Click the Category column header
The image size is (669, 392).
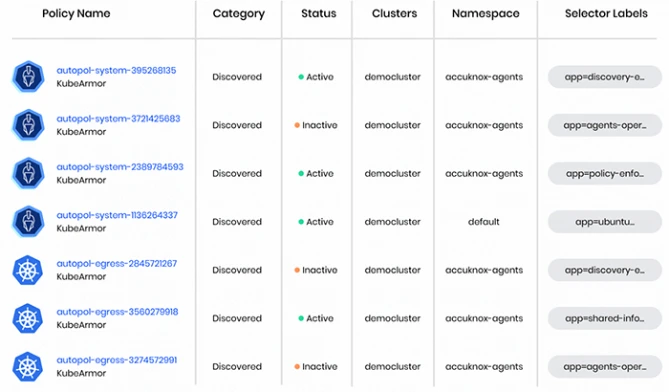(239, 14)
